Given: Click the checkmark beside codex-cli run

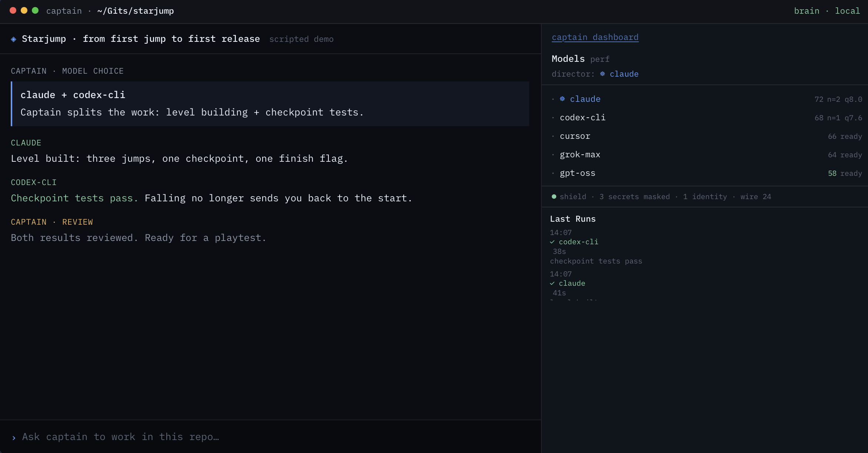Looking at the screenshot, I should [x=552, y=242].
